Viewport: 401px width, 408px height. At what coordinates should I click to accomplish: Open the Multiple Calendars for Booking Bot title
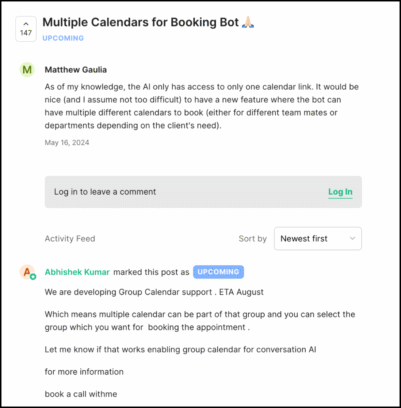[141, 22]
